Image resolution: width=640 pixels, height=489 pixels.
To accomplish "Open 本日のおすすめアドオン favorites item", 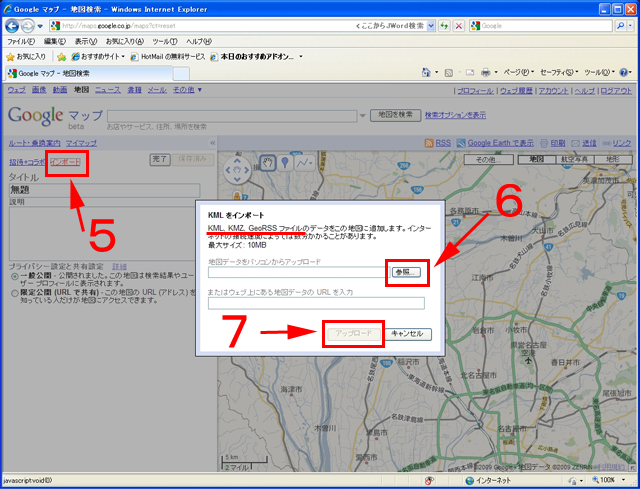I will point(256,57).
